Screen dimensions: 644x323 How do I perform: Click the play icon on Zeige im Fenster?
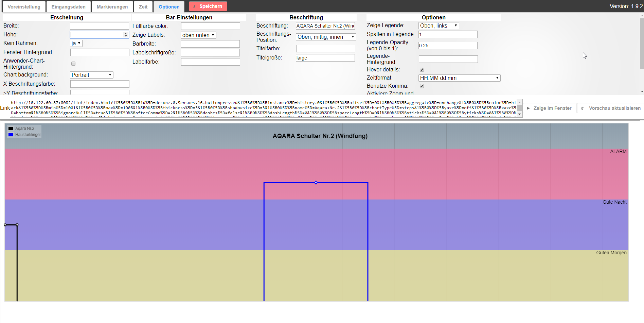[529, 108]
